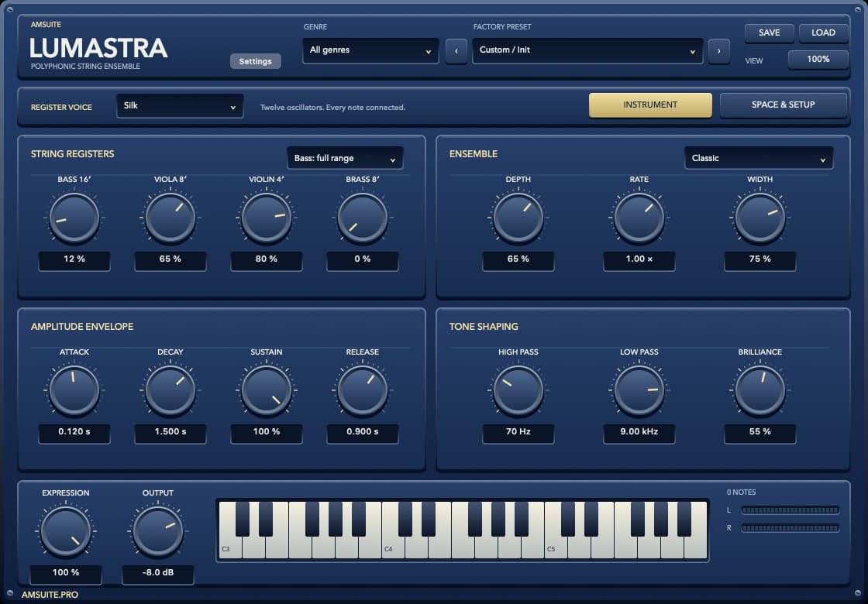This screenshot has height=604, width=868.
Task: Click the Bass 16' value field 12 %
Action: 74,260
